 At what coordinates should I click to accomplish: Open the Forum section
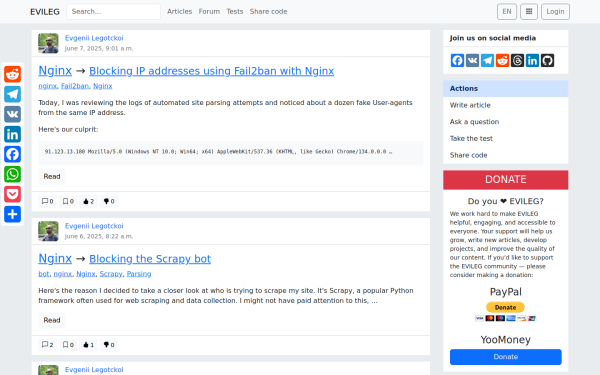click(209, 11)
